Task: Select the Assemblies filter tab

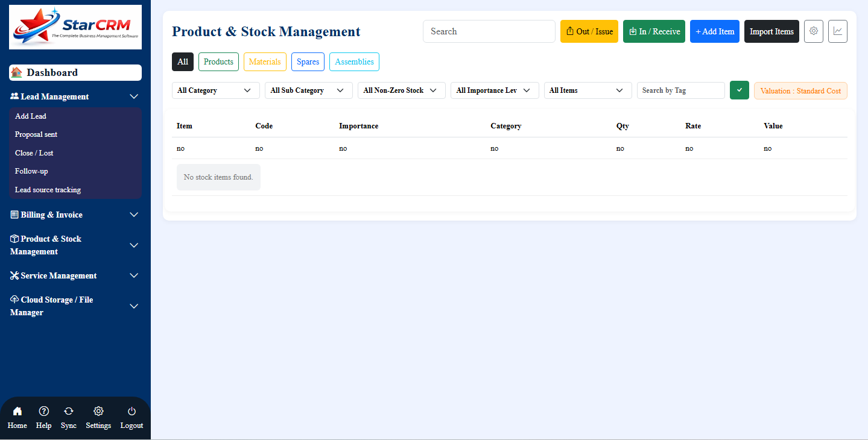Action: tap(354, 61)
